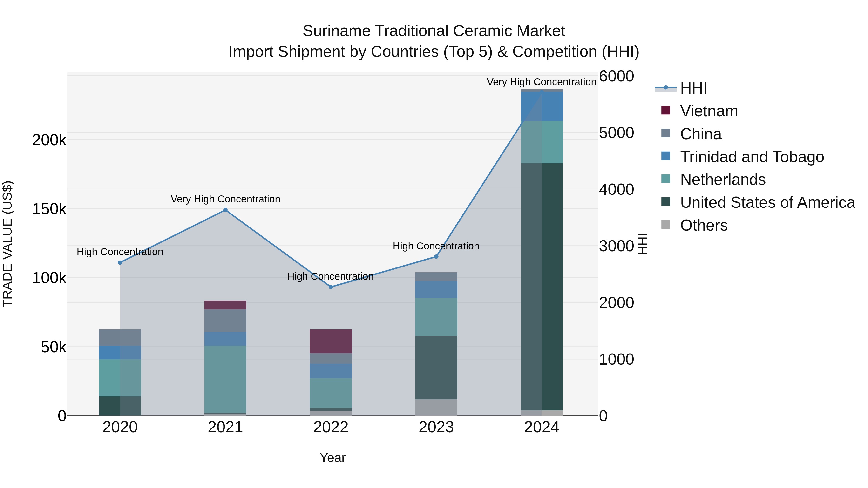Click the 2024 x-axis year label

pos(542,427)
